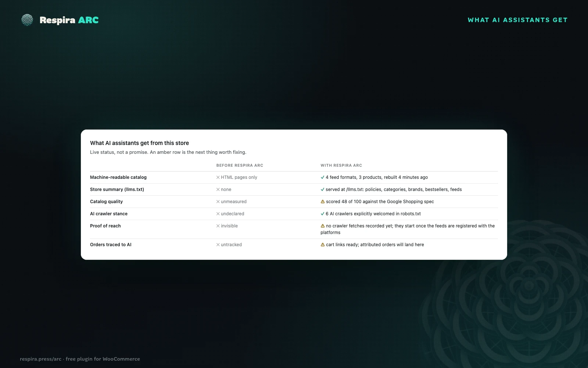Select the card title 'What AI assistants get from this store'
The image size is (588, 368).
[x=139, y=143]
